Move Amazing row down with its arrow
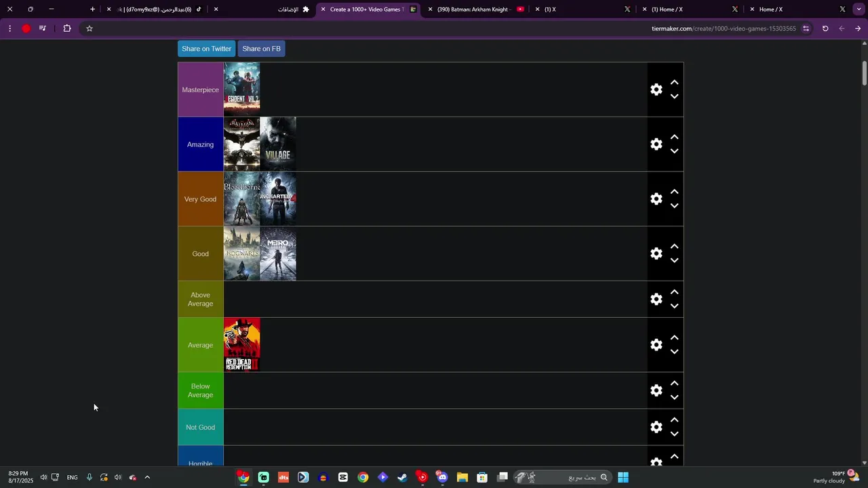868x488 pixels. pyautogui.click(x=674, y=151)
